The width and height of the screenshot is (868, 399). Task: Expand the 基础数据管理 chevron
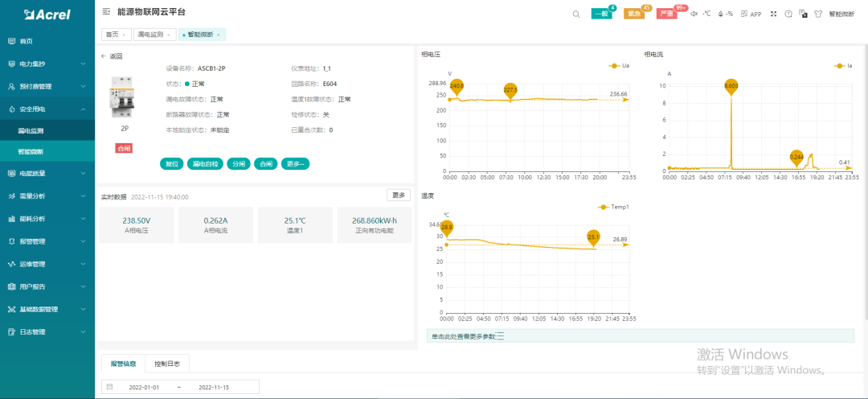click(x=83, y=309)
